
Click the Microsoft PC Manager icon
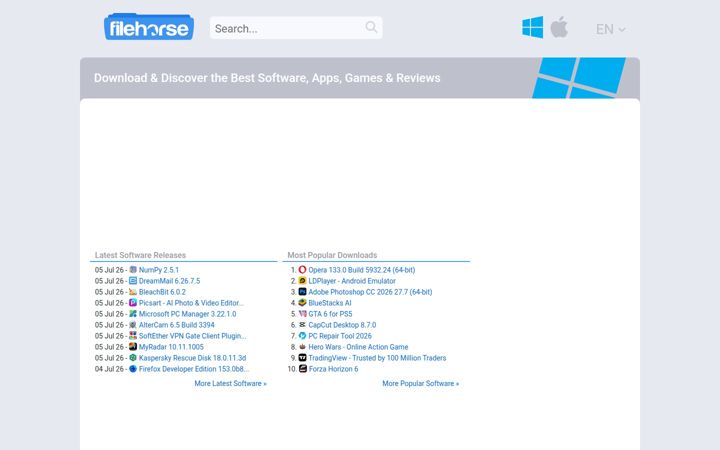133,314
